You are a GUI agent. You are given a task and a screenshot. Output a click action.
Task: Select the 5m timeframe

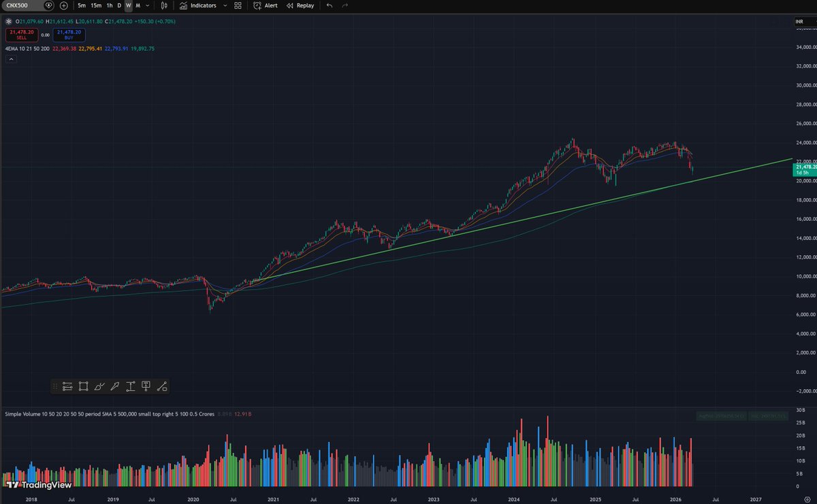[82, 5]
